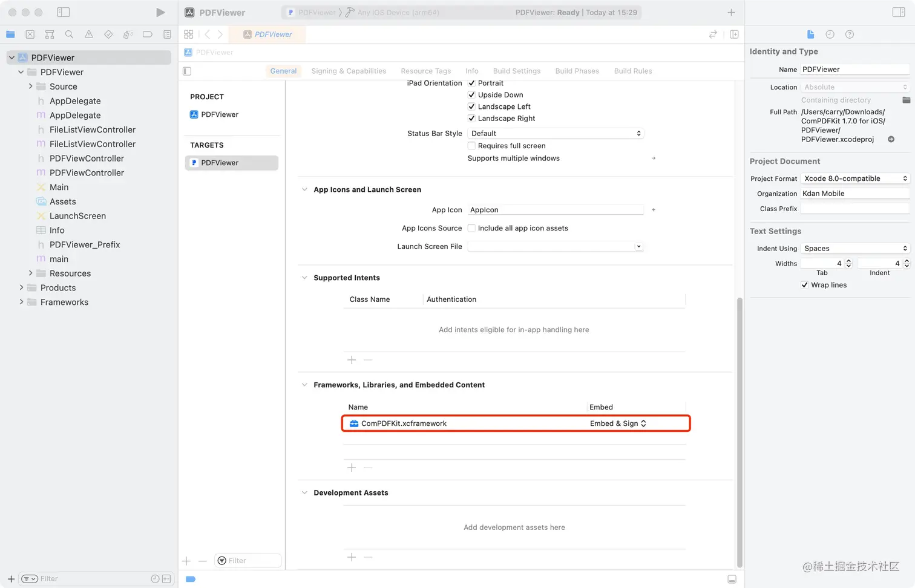Go back in editor history
This screenshot has height=588, width=915.
pos(208,34)
